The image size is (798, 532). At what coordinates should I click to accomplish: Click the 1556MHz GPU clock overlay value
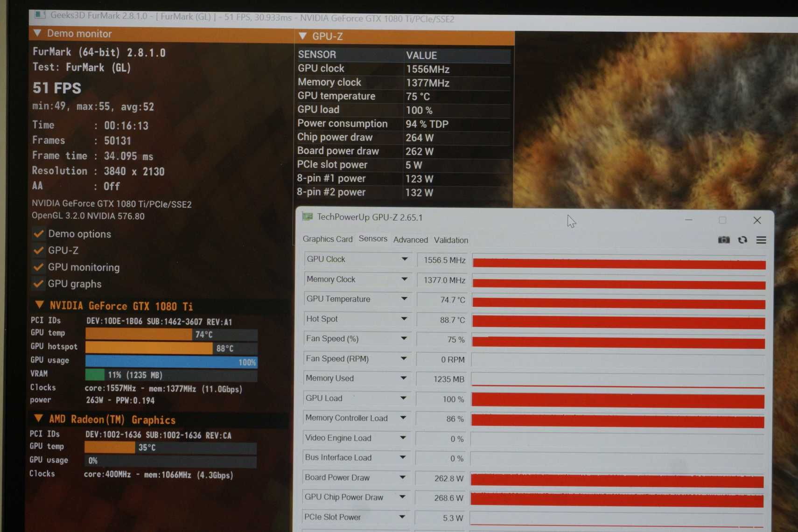(427, 69)
